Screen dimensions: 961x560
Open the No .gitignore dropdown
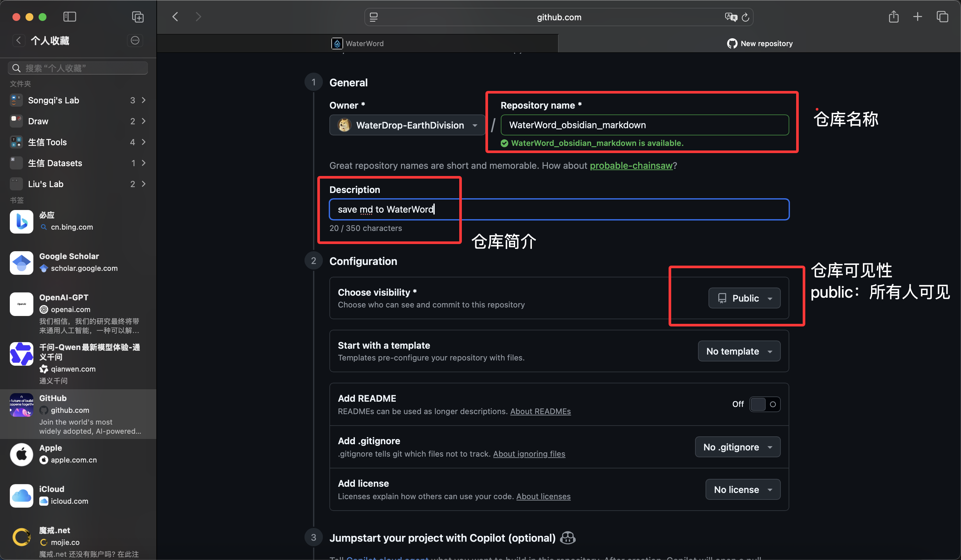pos(738,447)
